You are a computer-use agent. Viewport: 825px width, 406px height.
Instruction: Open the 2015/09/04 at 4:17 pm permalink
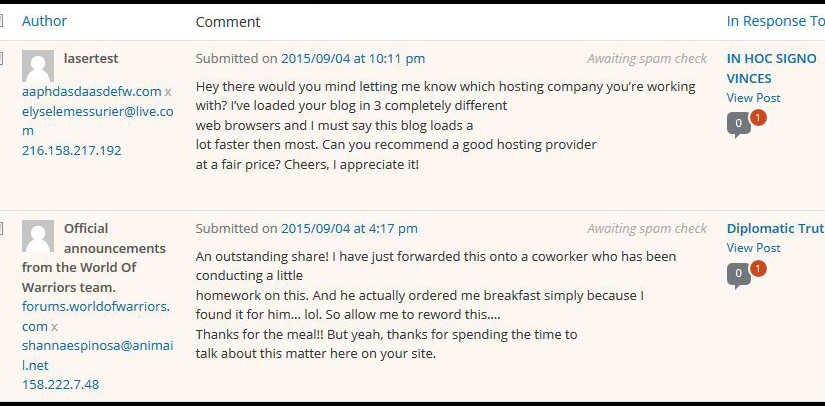click(x=349, y=229)
